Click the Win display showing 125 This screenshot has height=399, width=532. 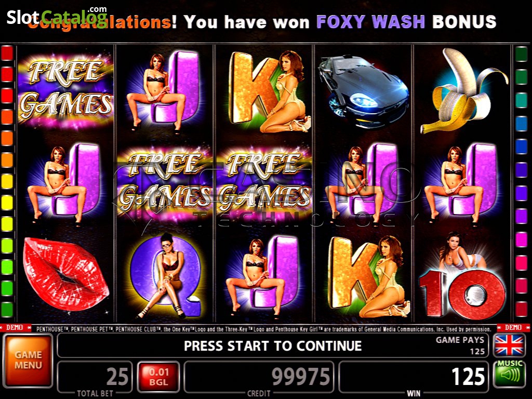tap(414, 377)
